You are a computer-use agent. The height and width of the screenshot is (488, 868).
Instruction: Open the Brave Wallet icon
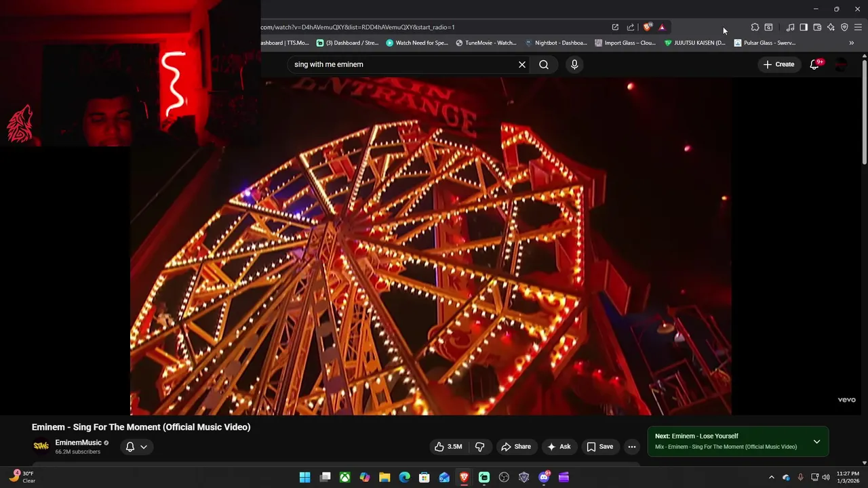817,27
